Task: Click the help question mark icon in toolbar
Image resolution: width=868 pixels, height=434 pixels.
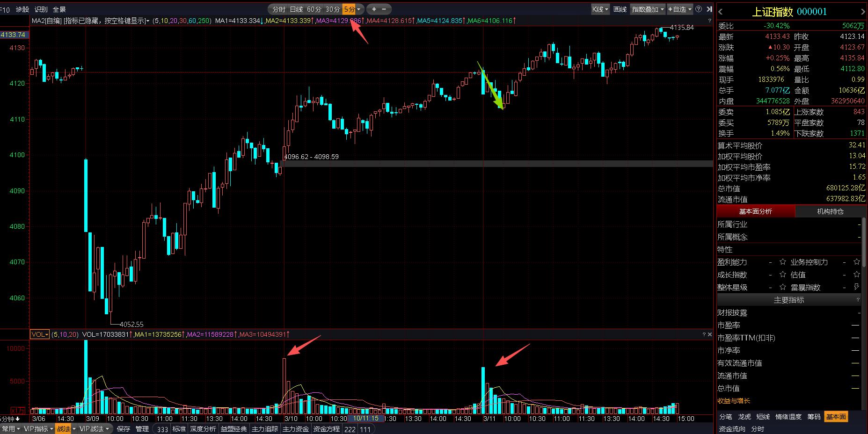Action: coord(699,9)
